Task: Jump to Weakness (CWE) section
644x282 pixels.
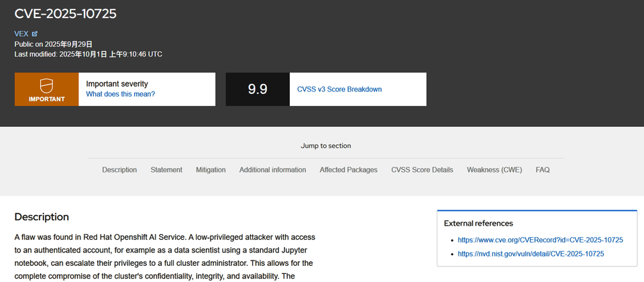Action: click(494, 170)
